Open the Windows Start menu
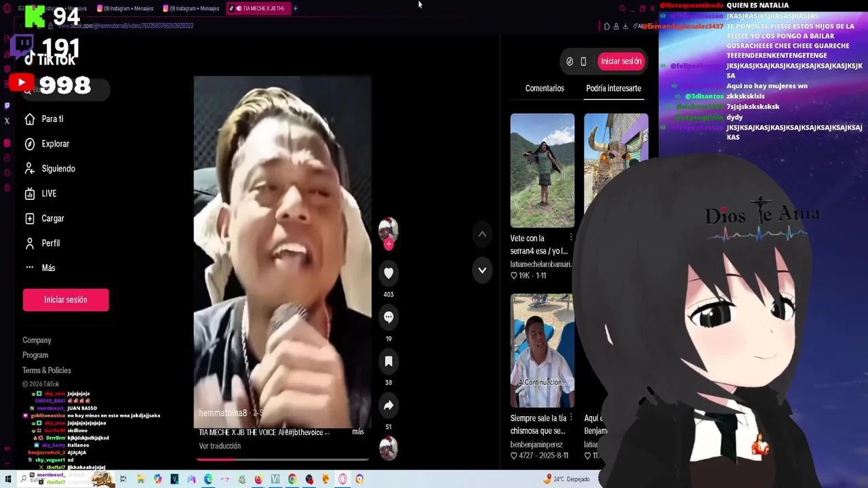Image resolution: width=868 pixels, height=488 pixels. [7, 479]
